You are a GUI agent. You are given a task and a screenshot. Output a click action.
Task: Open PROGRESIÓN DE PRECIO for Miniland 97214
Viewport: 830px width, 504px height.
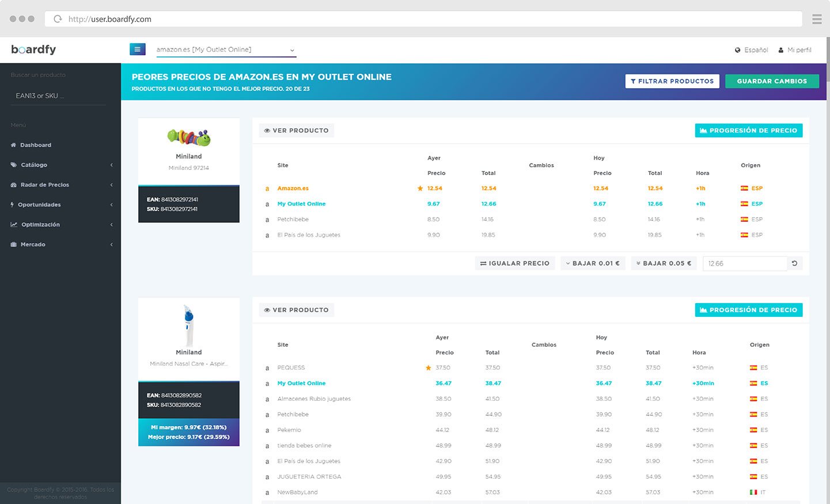point(749,131)
